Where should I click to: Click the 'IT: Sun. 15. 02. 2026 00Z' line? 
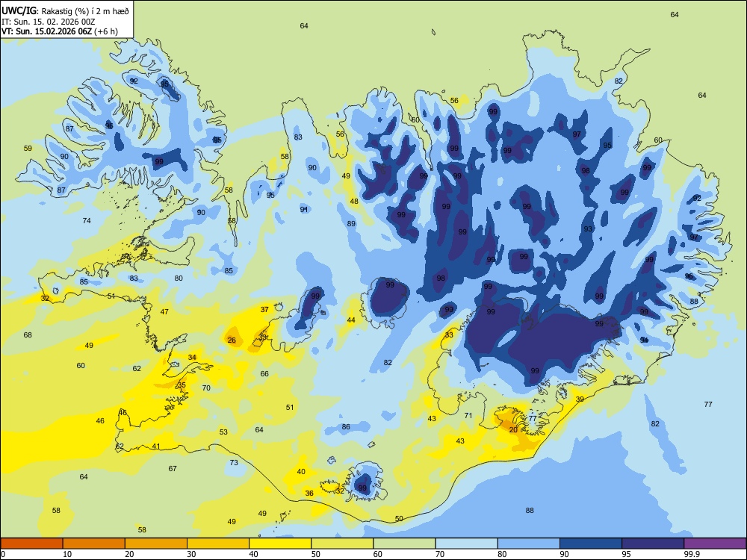tap(48, 22)
